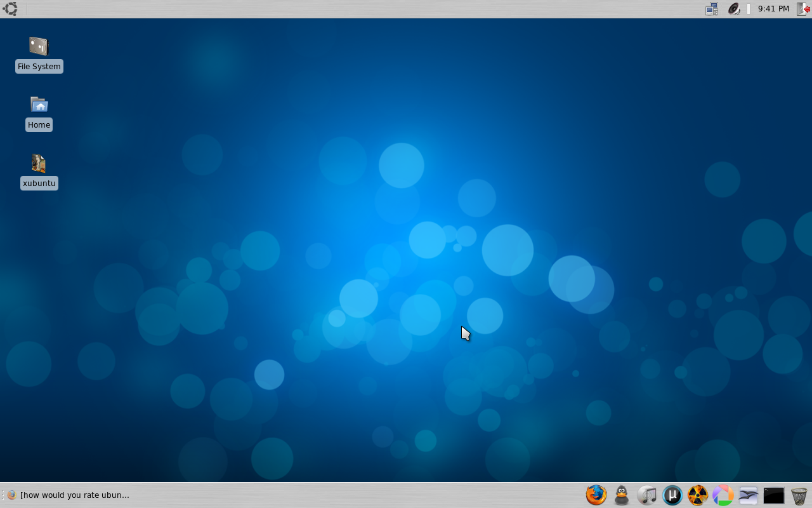Open the radioactive disc burner launcher
The height and width of the screenshot is (508, 812).
pos(698,495)
